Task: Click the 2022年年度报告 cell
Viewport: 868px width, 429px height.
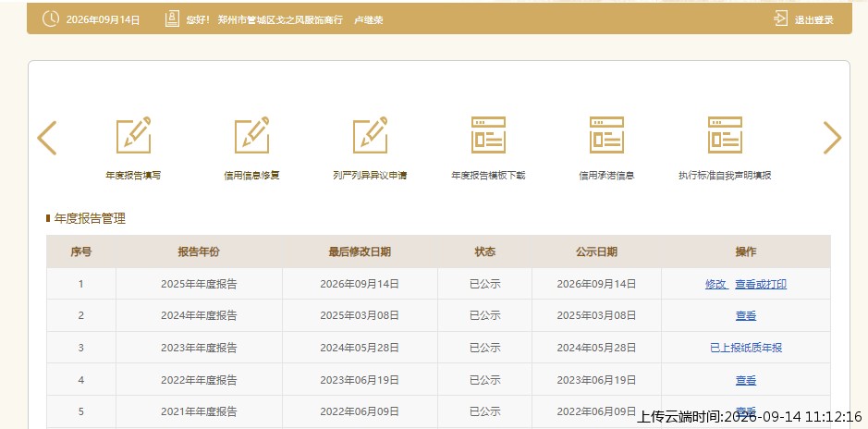Action: click(199, 380)
